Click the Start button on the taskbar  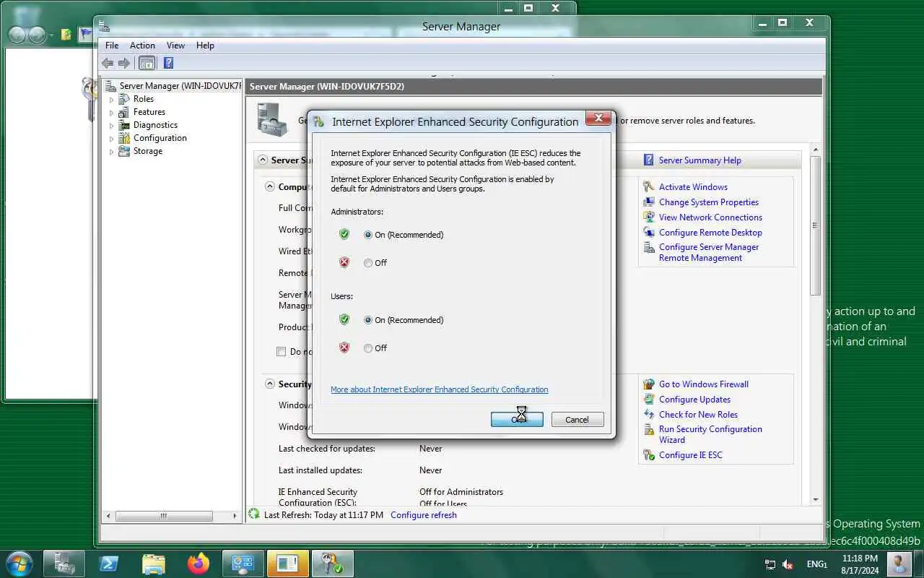pyautogui.click(x=19, y=563)
